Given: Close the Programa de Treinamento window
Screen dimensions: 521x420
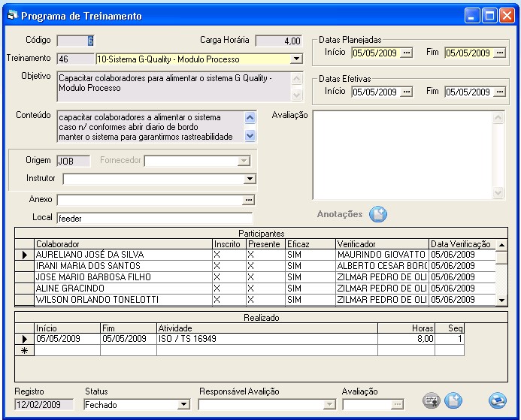Looking at the screenshot, I should click(x=507, y=15).
